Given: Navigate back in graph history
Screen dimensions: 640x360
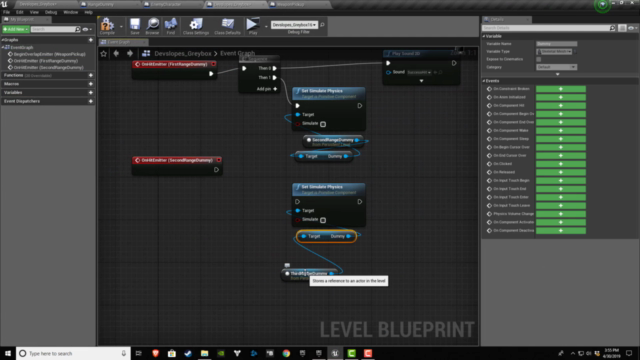Looking at the screenshot, I should point(116,53).
